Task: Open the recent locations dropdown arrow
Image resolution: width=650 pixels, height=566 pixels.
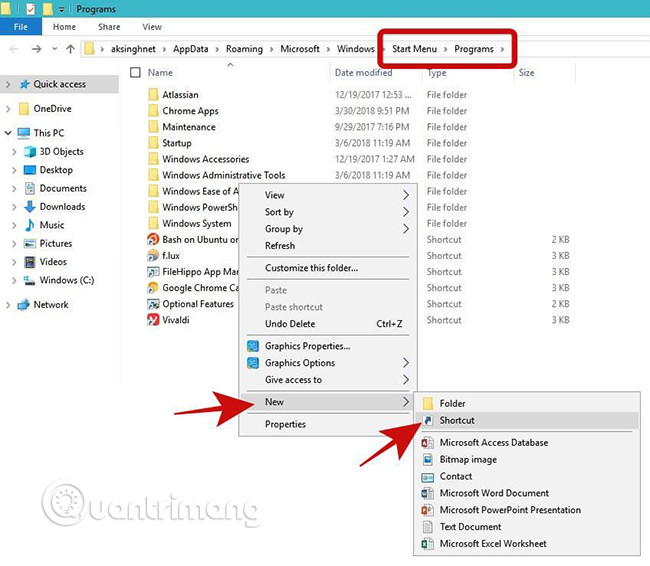Action: click(55, 49)
